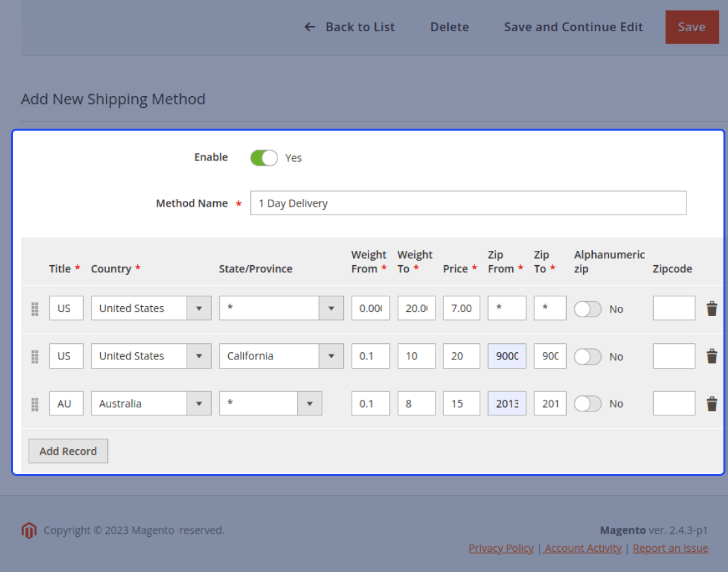Open the Account Activity link
728x572 pixels.
[582, 548]
